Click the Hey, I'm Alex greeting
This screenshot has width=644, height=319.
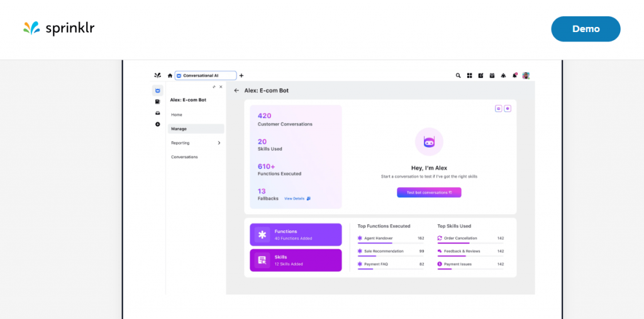coord(429,168)
